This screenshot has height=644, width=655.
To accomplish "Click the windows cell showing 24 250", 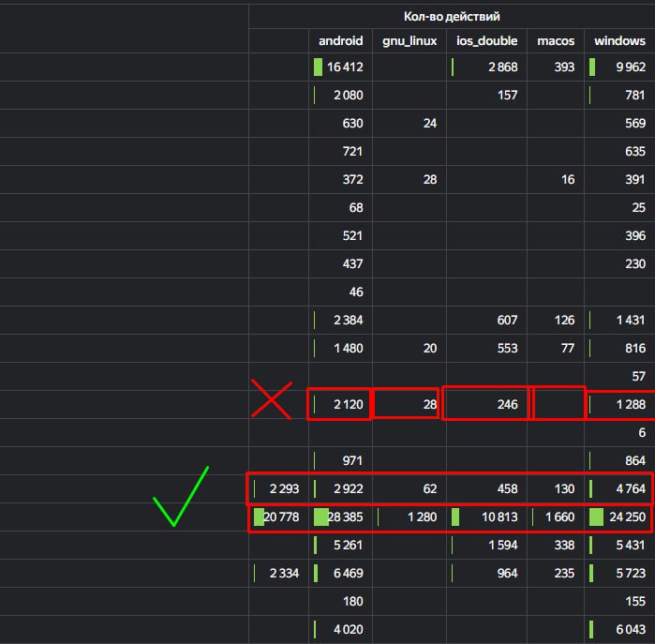I will [619, 517].
